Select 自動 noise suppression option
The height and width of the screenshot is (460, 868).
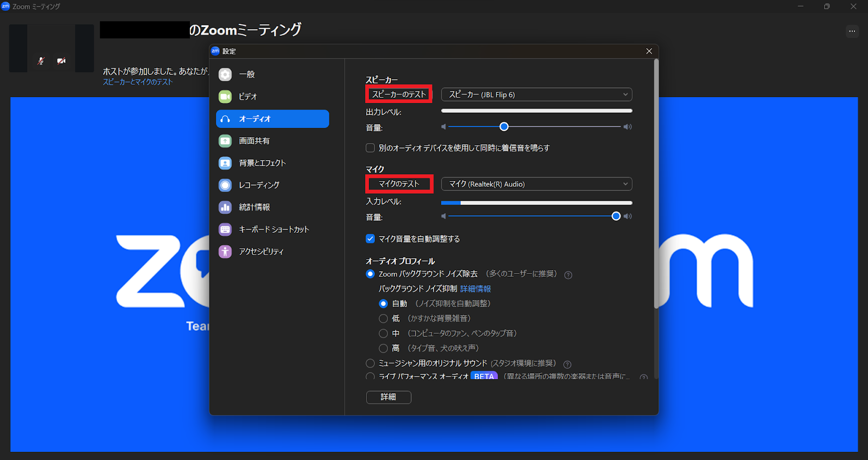[x=384, y=304]
